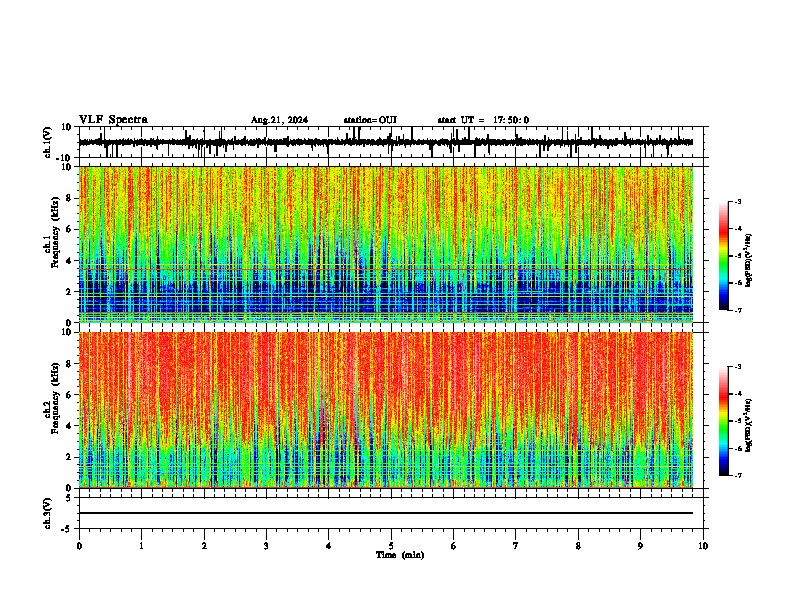Click the flat ch.3 voltage line
Image resolution: width=792 pixels, height=612 pixels.
(x=386, y=513)
